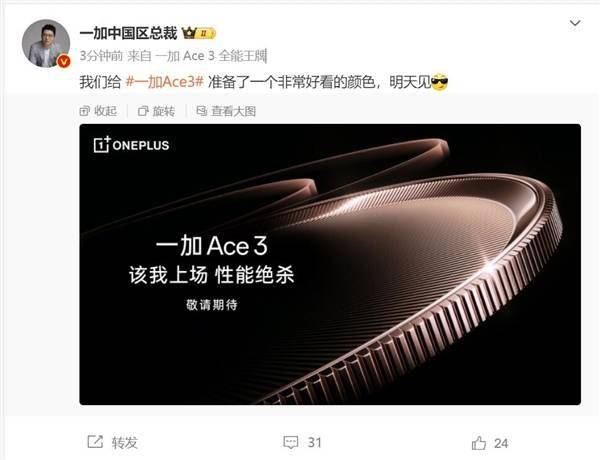Click the OnePlus Ace 3 poster image
600x460 pixels.
click(330, 264)
